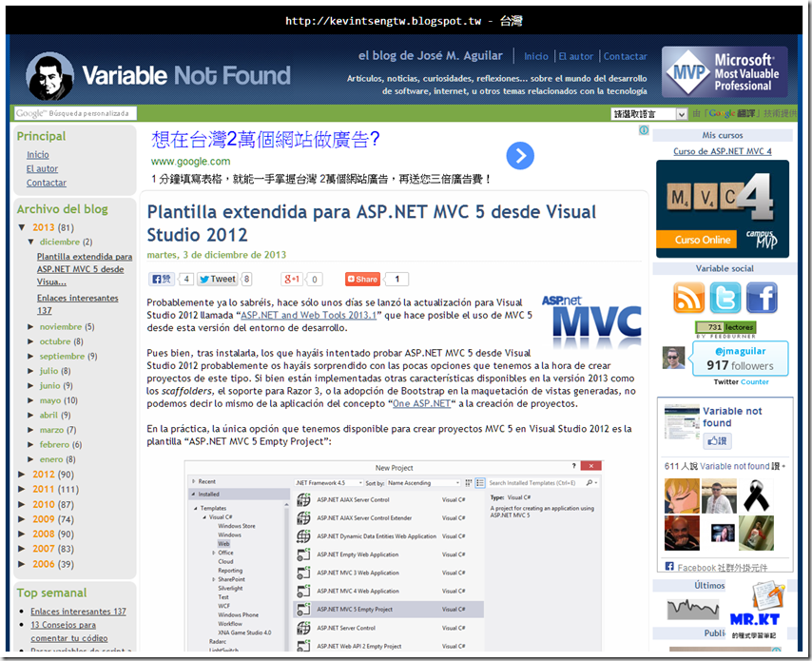Screen dimensions: 812x661
Task: Click the Microsoft MVP badge
Action: pyautogui.click(x=725, y=72)
